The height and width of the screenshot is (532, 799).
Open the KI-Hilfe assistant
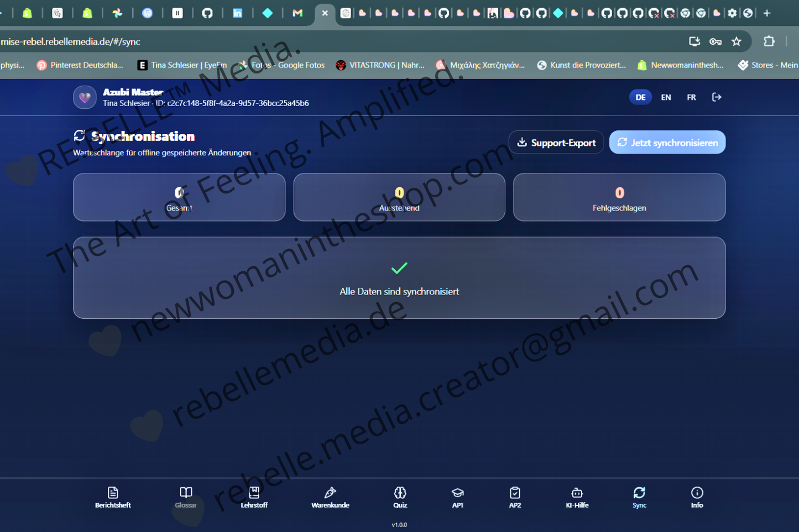coord(577,496)
